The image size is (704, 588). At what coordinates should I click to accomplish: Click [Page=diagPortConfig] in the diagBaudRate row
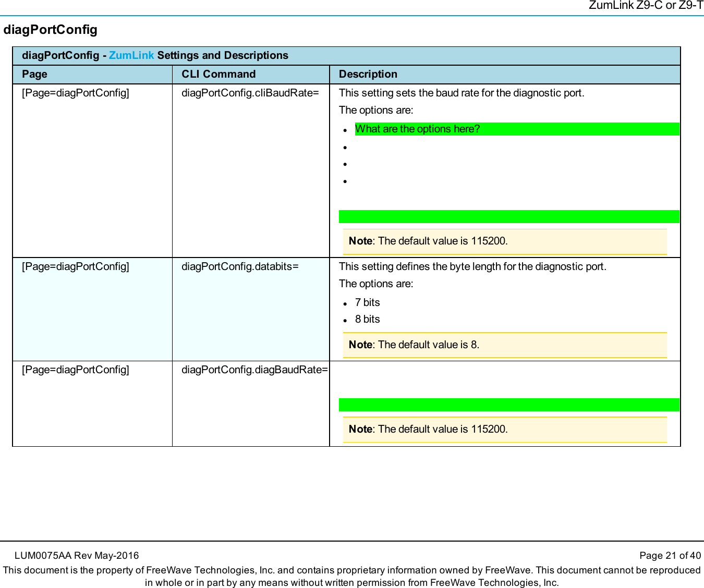click(76, 370)
